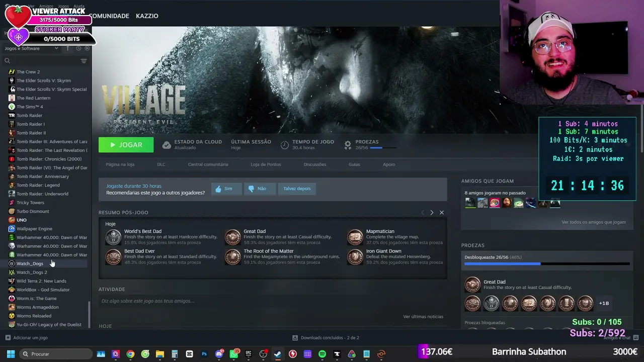
Task: Open the Comunidade menu
Action: [110, 16]
